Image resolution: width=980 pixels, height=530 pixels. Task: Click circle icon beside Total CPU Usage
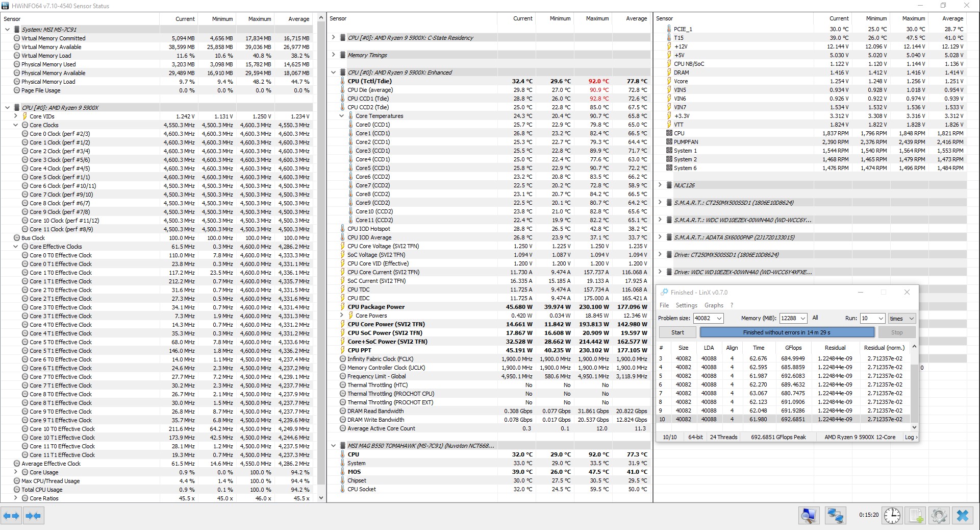[17, 490]
